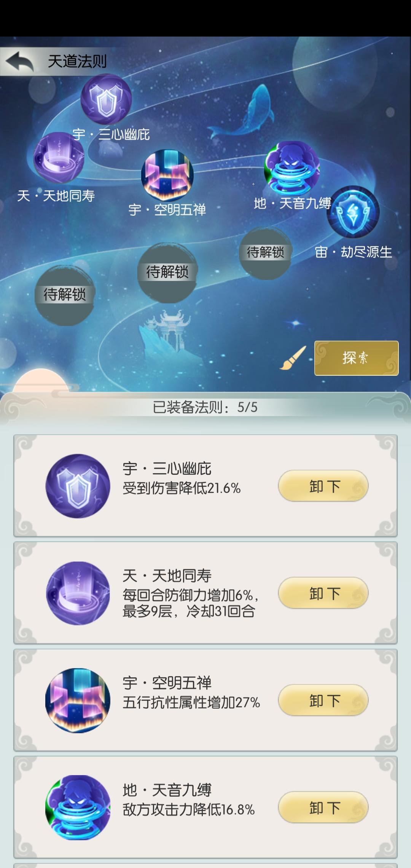Tap 宇·三心幽庇 icon in equipped list
The height and width of the screenshot is (868, 411).
[x=78, y=486]
